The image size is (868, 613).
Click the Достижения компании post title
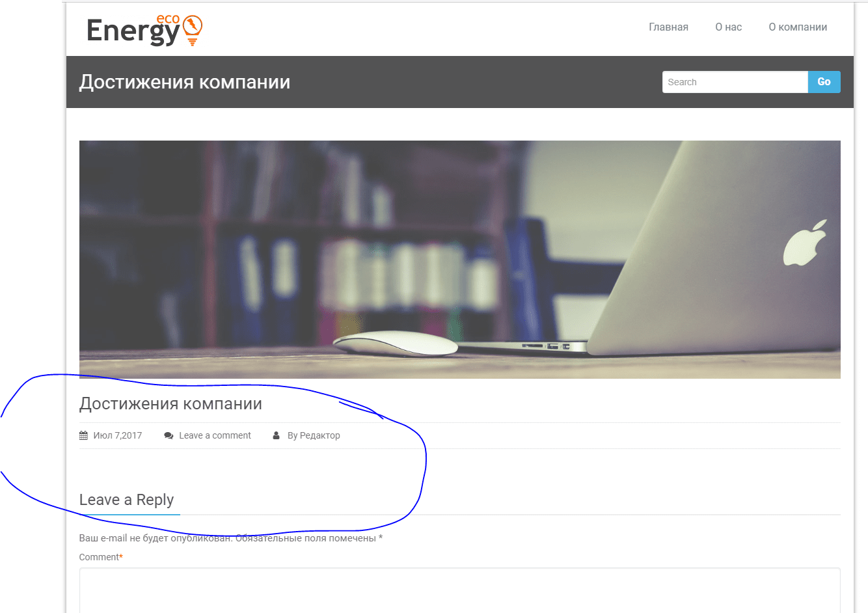coord(170,404)
